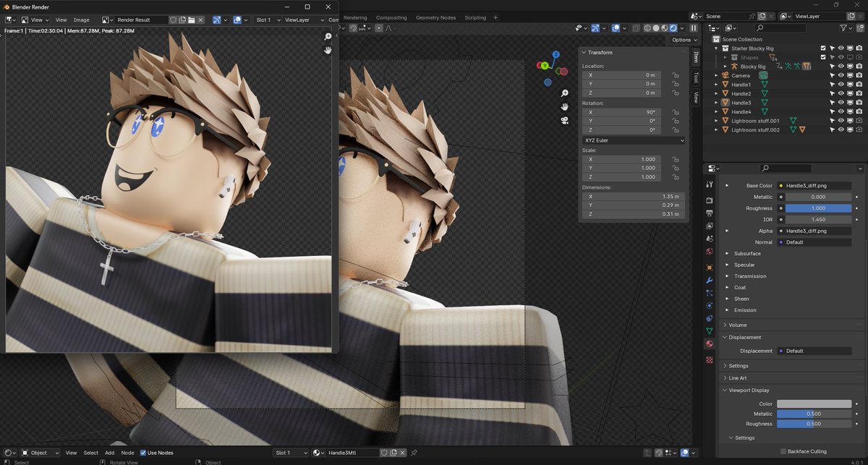This screenshot has width=868, height=465.
Task: Open the Material properties tab icon
Action: point(709,344)
